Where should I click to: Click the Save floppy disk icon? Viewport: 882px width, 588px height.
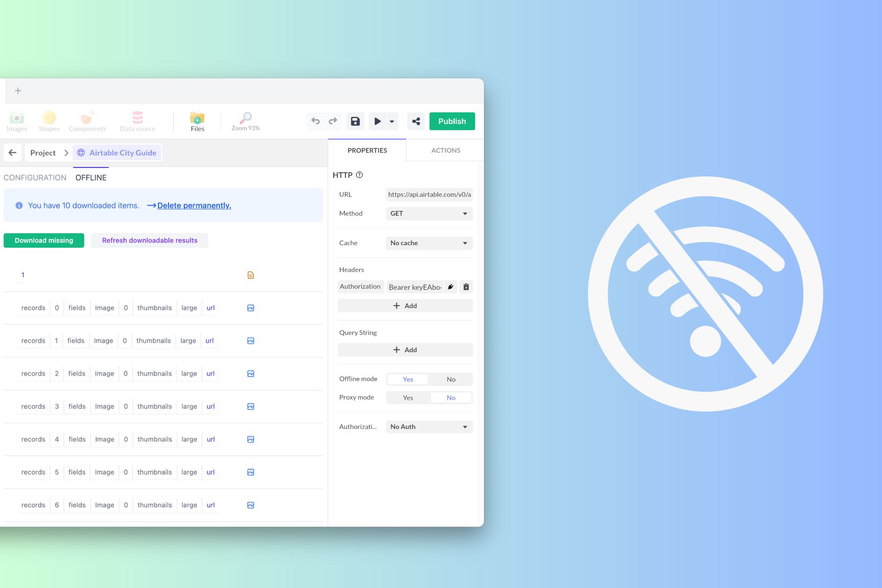(x=355, y=121)
